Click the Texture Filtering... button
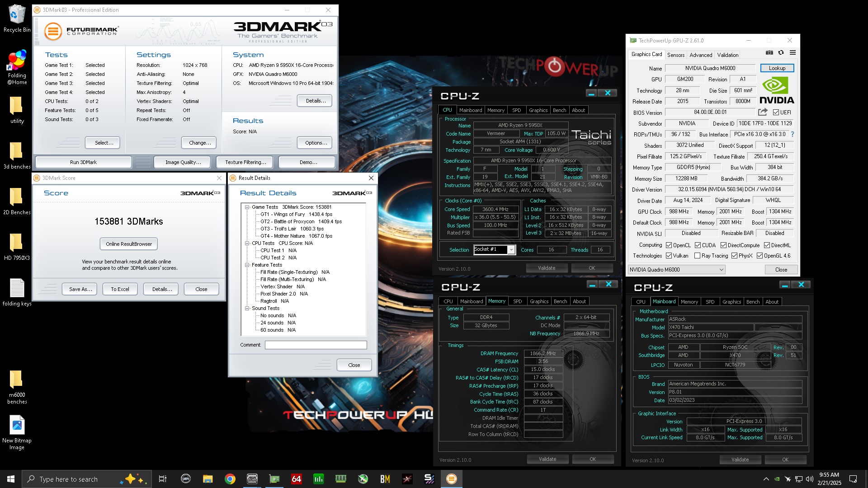The height and width of the screenshot is (488, 868). [245, 162]
